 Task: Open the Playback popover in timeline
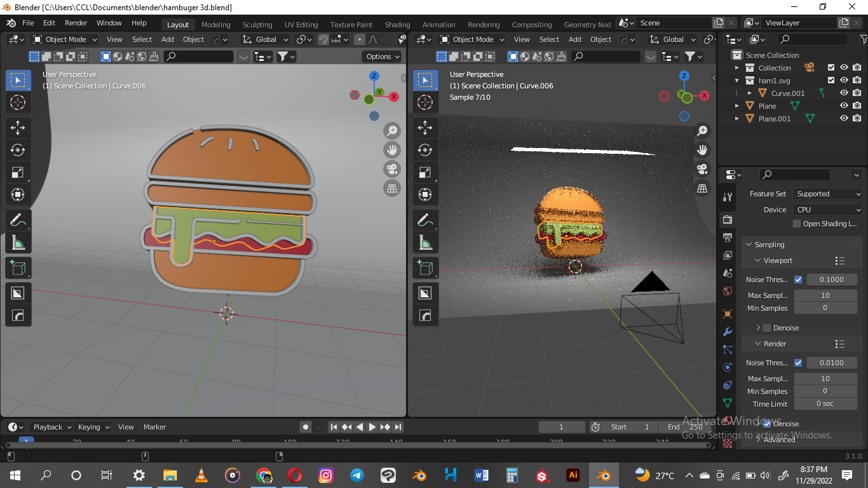53,427
